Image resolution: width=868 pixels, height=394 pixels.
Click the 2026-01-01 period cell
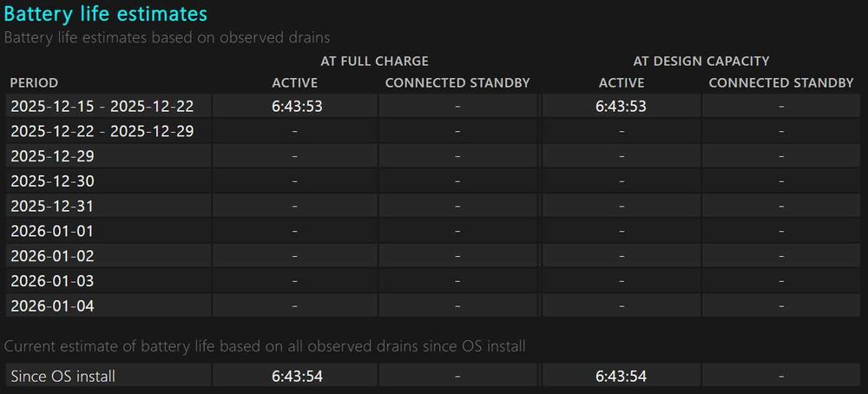(52, 231)
